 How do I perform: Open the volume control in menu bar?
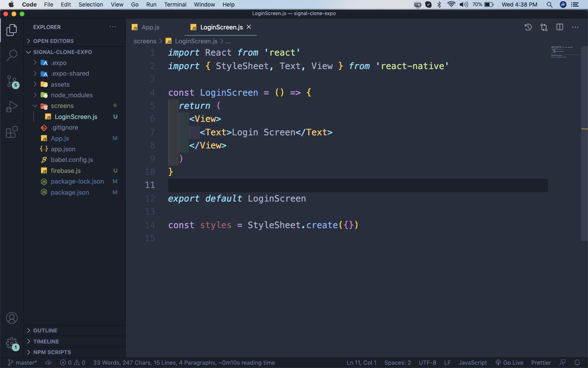click(x=464, y=4)
